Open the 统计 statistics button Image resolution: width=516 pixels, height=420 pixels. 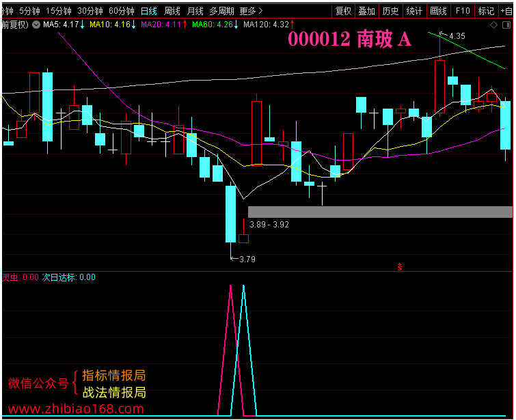pos(414,11)
